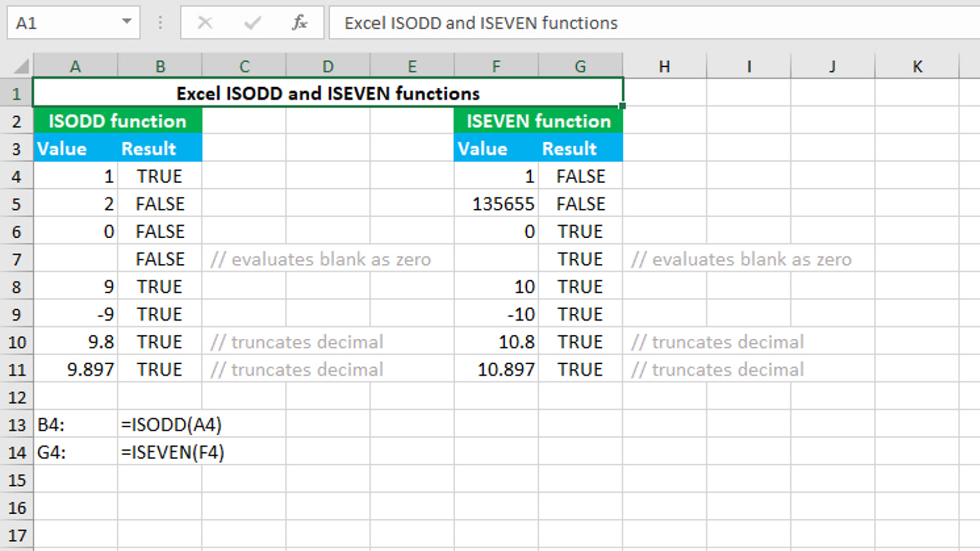Click cell B4 showing TRUE
This screenshot has height=551, width=980.
coord(160,177)
